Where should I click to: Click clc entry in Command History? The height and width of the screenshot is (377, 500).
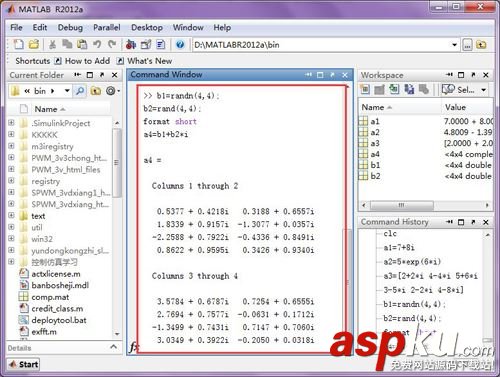(390, 233)
